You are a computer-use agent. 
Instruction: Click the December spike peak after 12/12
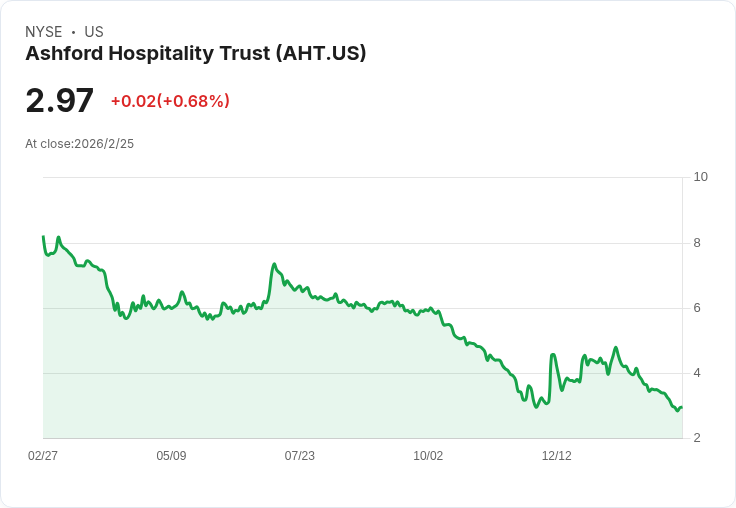point(553,355)
